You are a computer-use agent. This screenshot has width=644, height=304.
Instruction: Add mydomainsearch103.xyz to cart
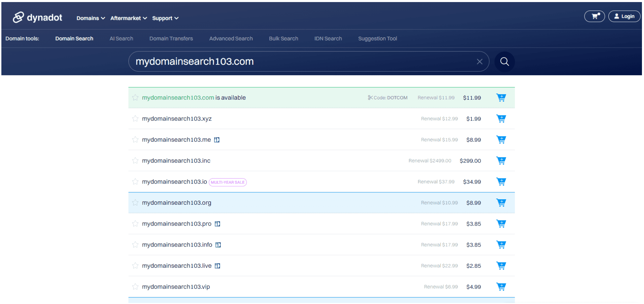pyautogui.click(x=501, y=119)
